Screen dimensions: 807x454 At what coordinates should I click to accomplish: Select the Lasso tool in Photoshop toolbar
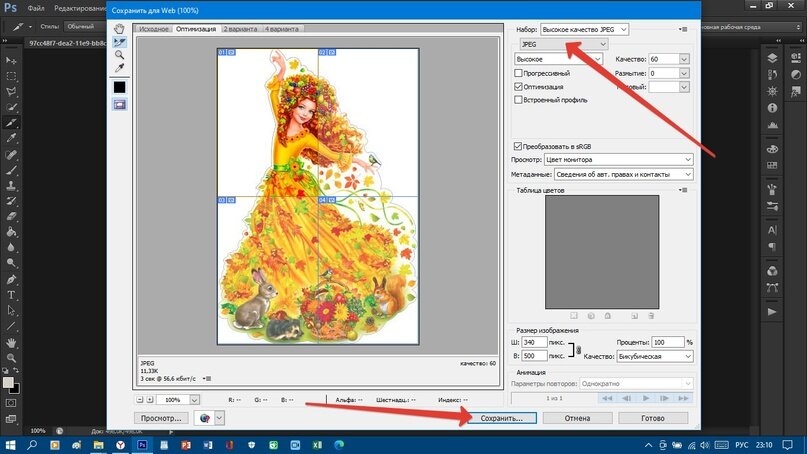[11, 92]
